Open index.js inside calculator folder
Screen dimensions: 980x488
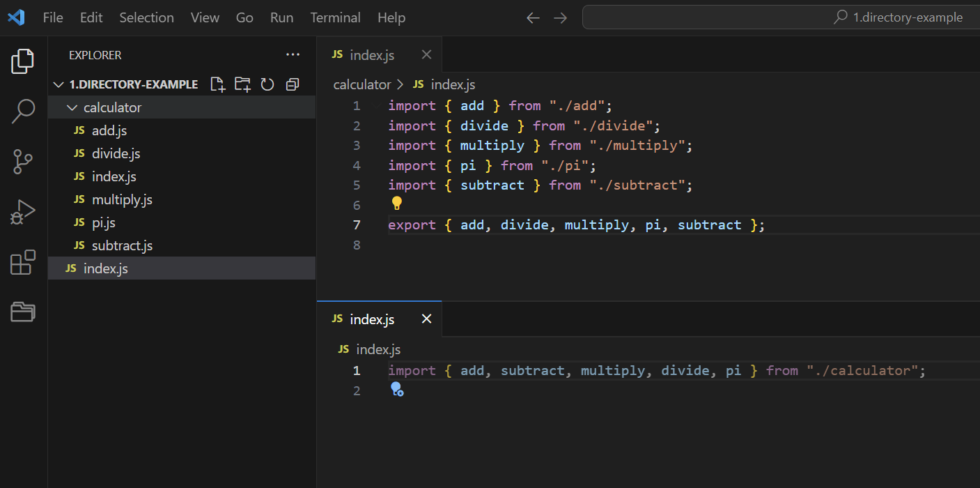pos(182,176)
